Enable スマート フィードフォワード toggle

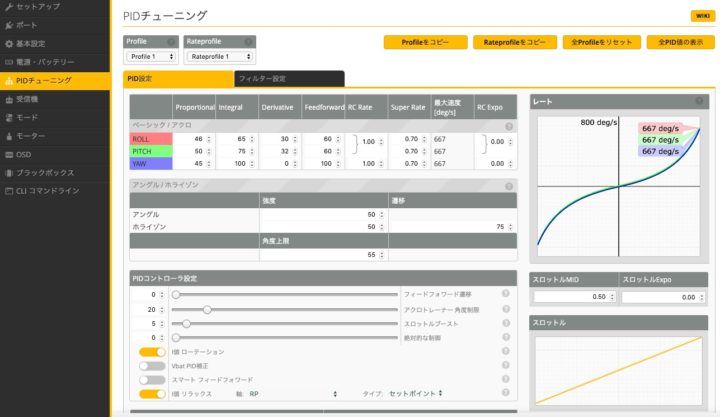(152, 380)
